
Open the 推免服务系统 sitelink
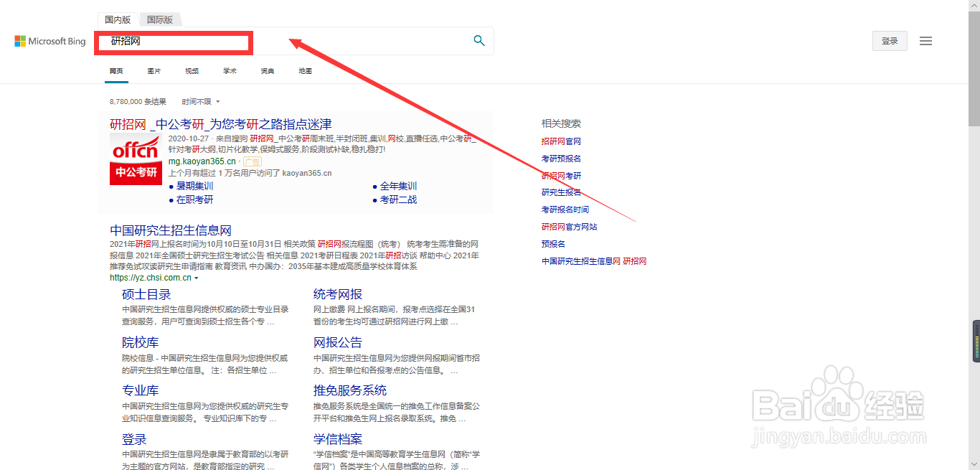pyautogui.click(x=350, y=390)
